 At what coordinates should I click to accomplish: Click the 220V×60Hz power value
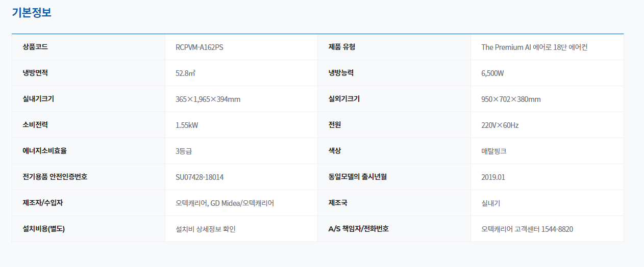(x=500, y=125)
